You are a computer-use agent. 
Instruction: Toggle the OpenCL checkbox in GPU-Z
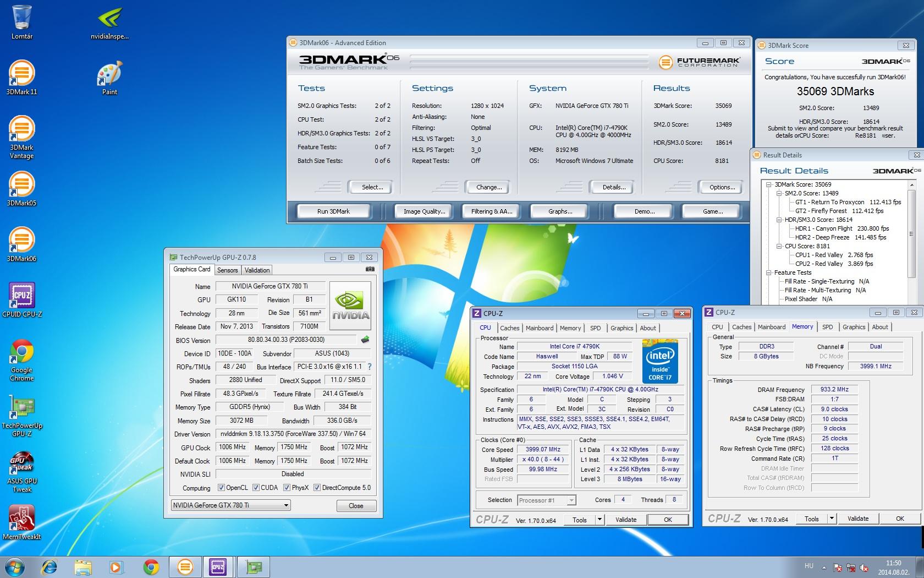point(221,487)
